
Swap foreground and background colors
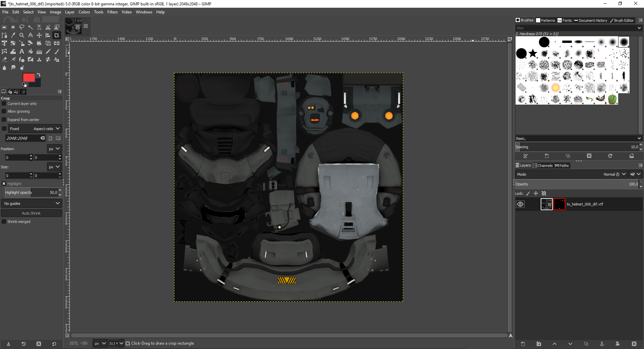39,75
